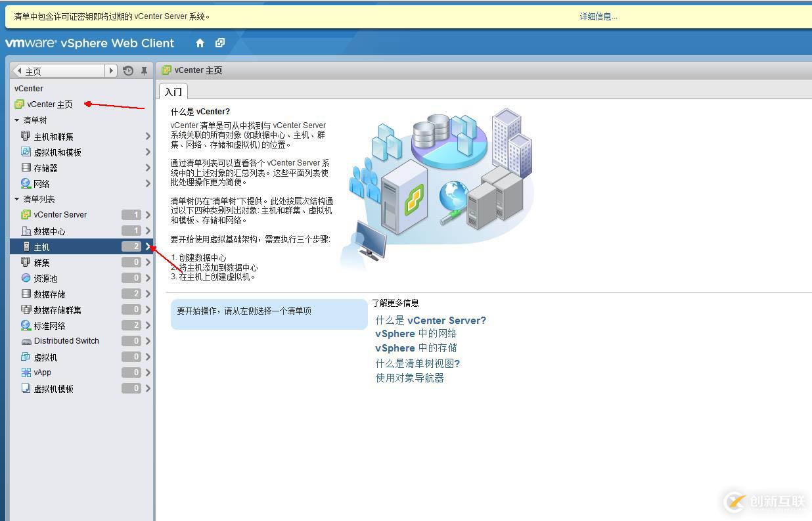
Task: Expand 网络 with its chevron
Action: [148, 183]
